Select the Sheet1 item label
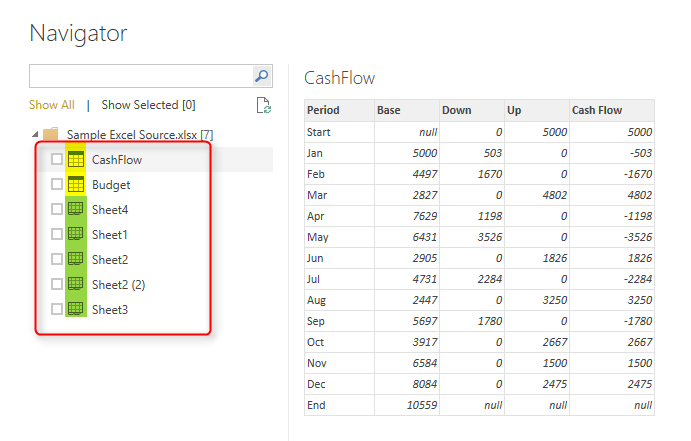 pyautogui.click(x=109, y=235)
